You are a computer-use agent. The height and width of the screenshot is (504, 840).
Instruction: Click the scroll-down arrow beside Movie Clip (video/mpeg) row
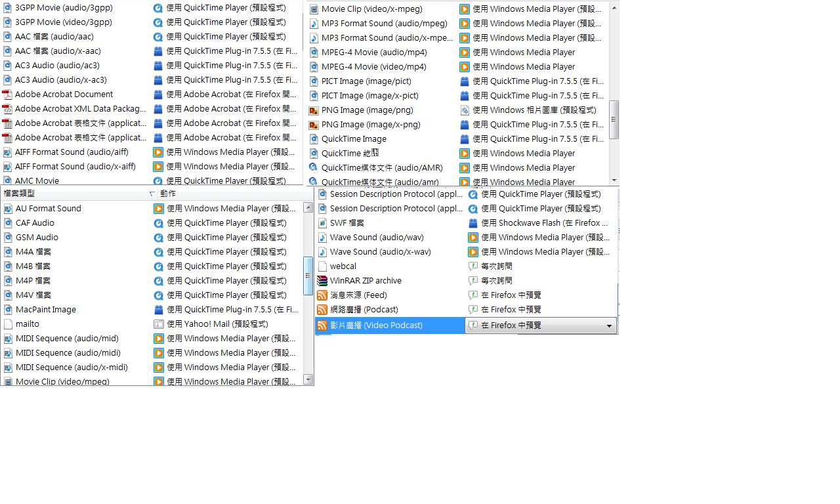[x=308, y=380]
